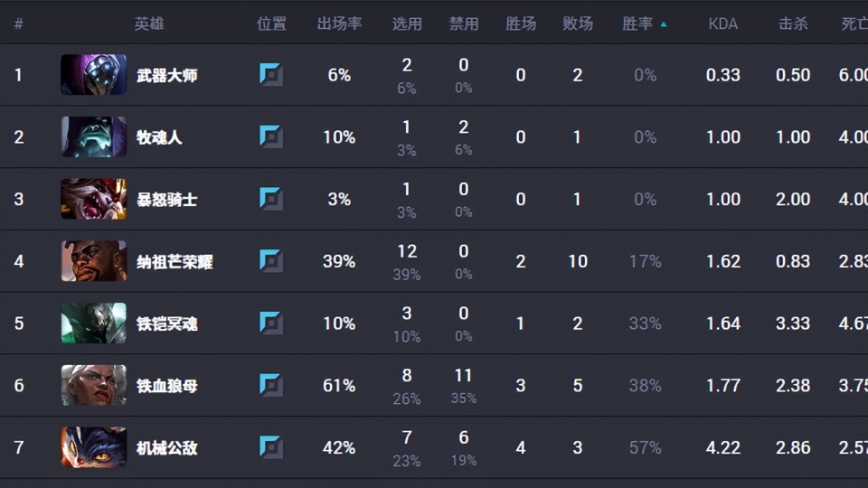Screen dimensions: 868x488
Task: Click the 牧魂人 champion portrait
Action: 93,137
